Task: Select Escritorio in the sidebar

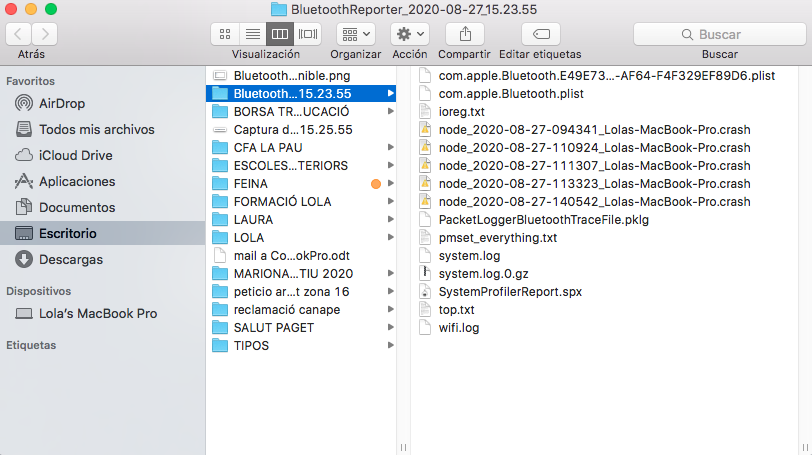Action: pos(103,233)
